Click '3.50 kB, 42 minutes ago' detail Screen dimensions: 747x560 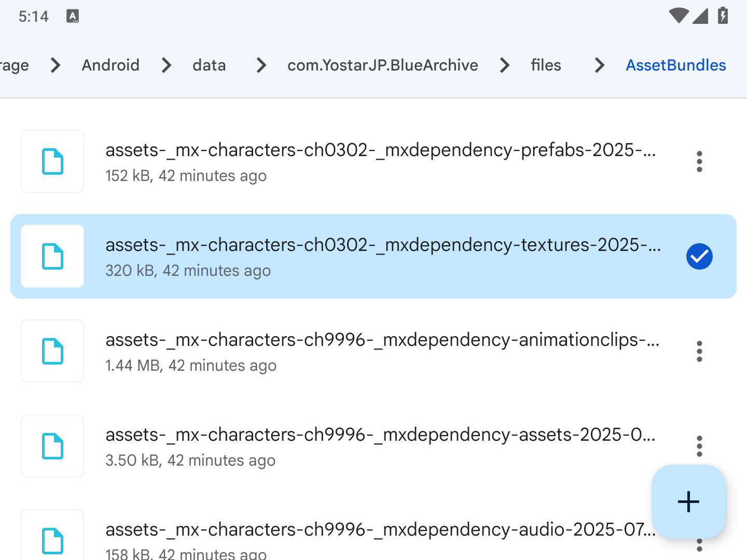[190, 460]
